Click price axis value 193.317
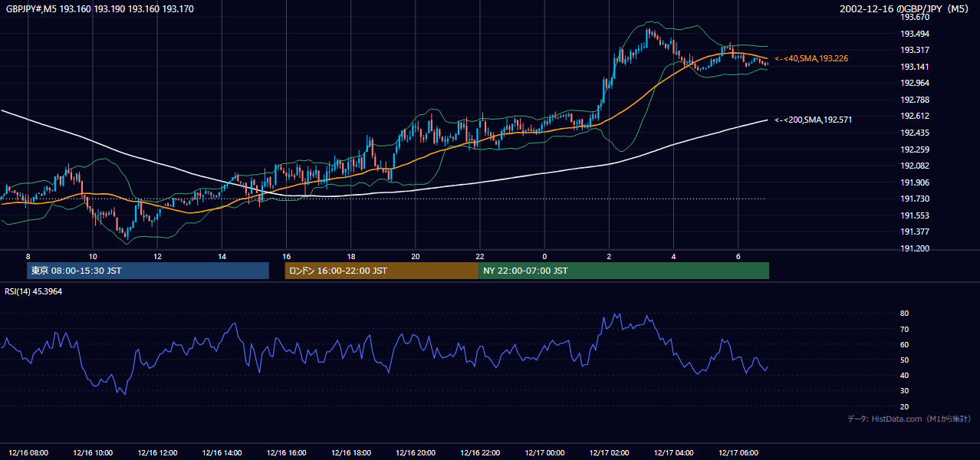 click(x=914, y=50)
